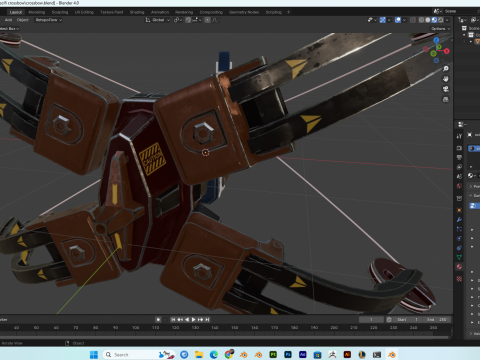The height and width of the screenshot is (360, 480).
Task: Open the View Layer properties tab
Action: [x=459, y=167]
